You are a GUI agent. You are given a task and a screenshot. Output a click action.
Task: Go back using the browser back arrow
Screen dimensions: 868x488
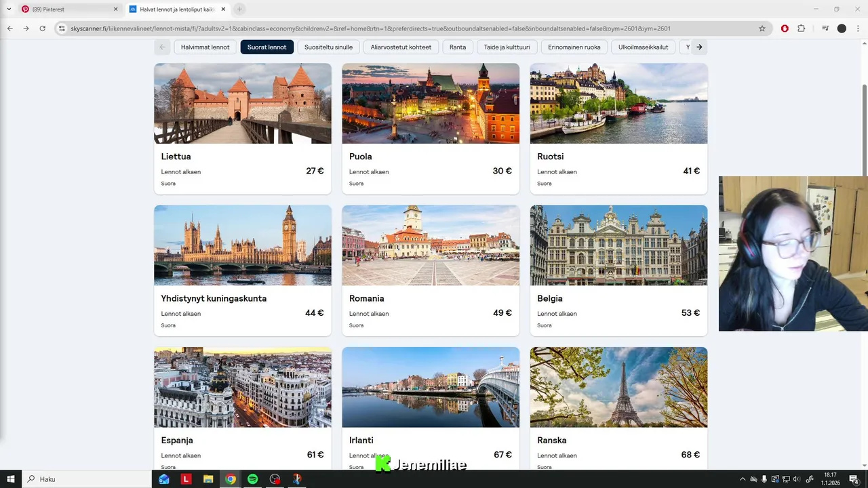(9, 28)
